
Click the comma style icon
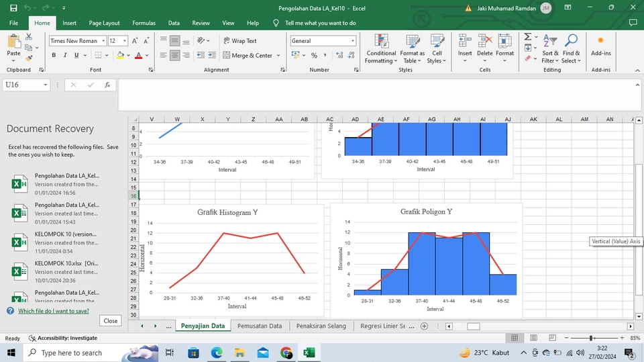[x=325, y=55]
